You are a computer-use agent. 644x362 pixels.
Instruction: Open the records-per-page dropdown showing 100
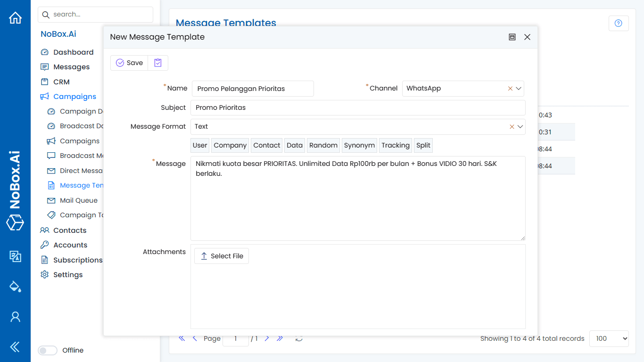coord(609,338)
